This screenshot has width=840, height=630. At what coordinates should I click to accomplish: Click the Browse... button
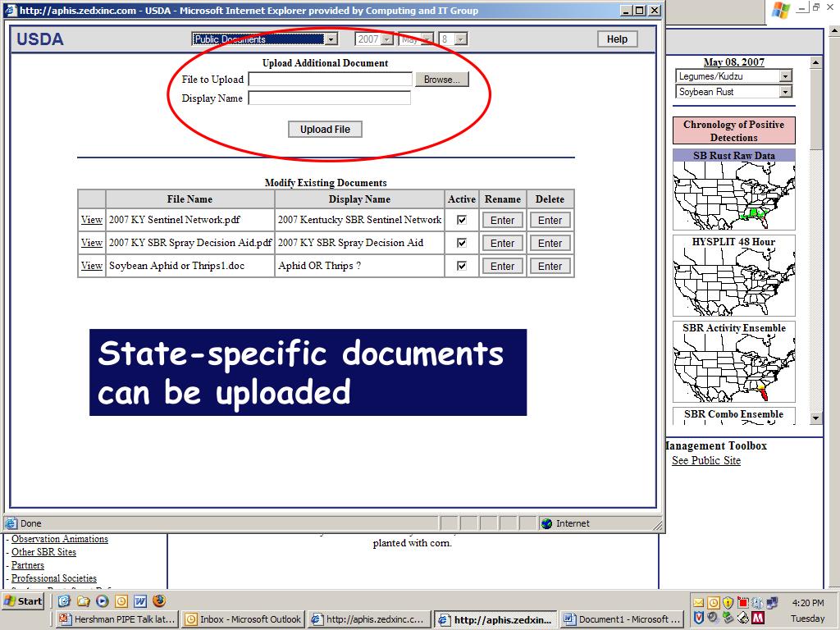pyautogui.click(x=442, y=80)
